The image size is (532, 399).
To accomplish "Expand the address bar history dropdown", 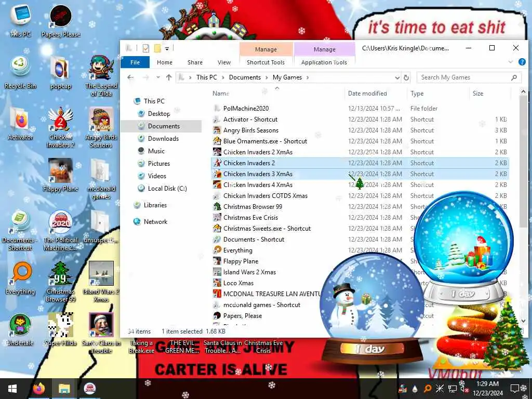I will click(x=397, y=78).
